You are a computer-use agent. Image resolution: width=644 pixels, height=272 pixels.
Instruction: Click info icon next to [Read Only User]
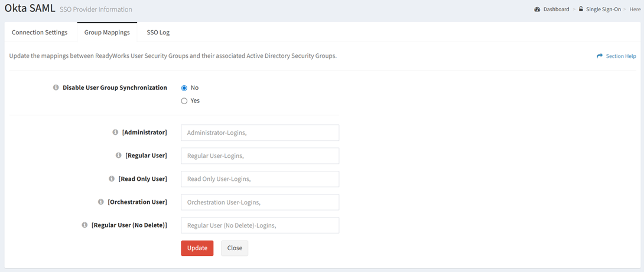[x=111, y=179]
